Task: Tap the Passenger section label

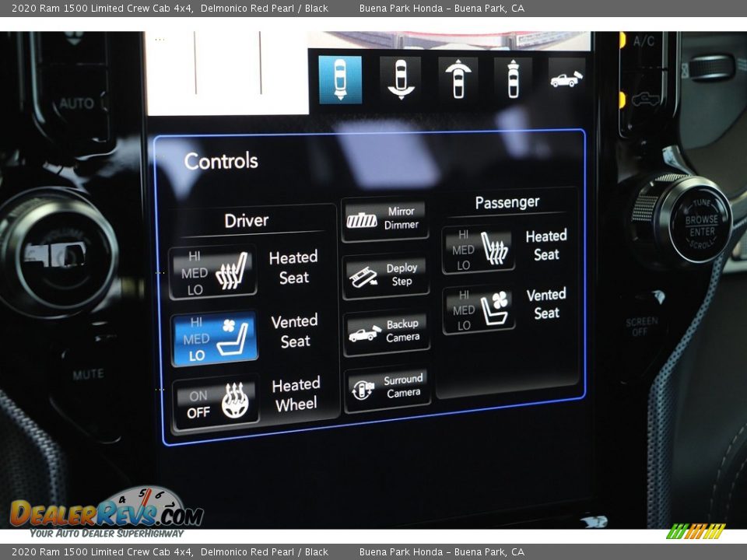Action: 507,202
